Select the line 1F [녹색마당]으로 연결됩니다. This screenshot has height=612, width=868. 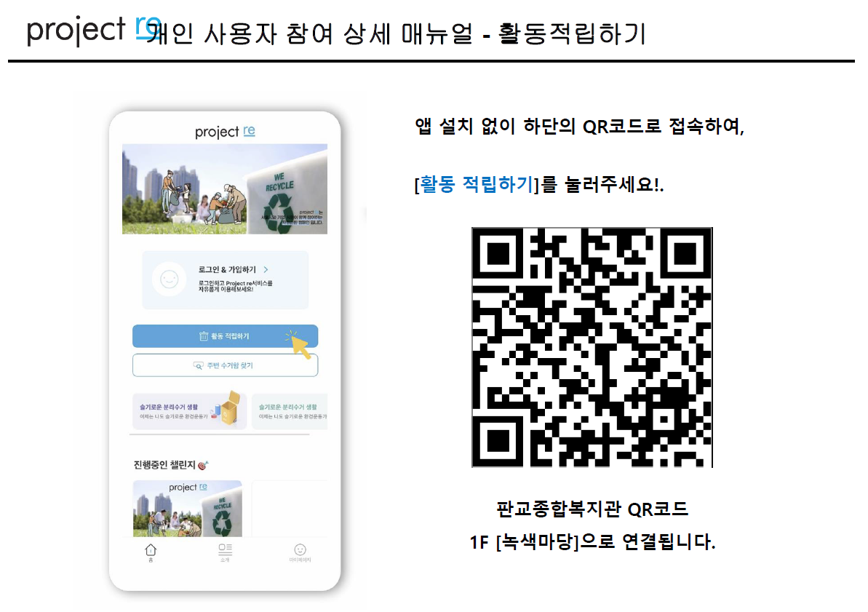[x=592, y=541]
